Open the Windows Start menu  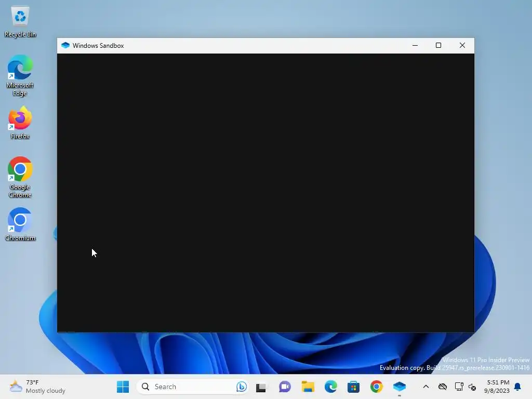pyautogui.click(x=123, y=387)
